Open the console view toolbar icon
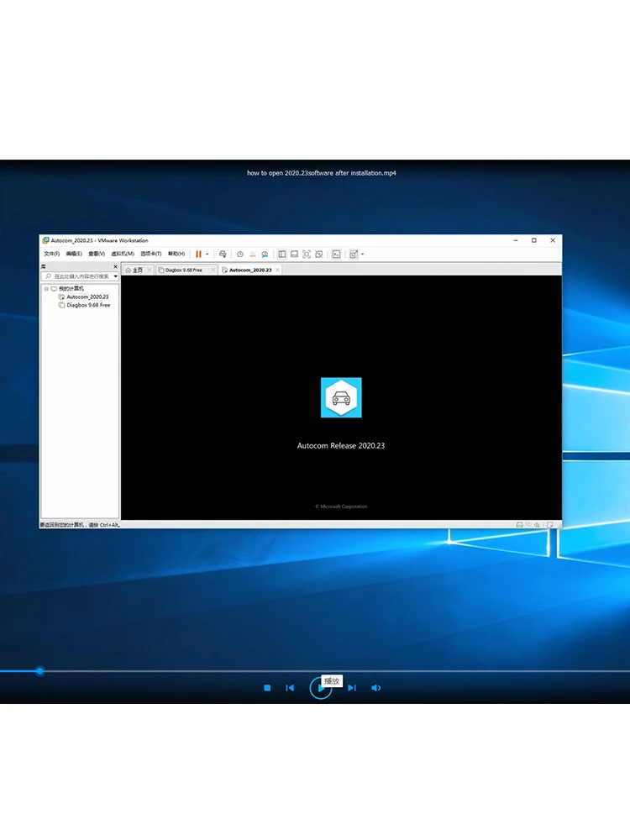Viewport: 630px width, 840px height. pyautogui.click(x=337, y=255)
